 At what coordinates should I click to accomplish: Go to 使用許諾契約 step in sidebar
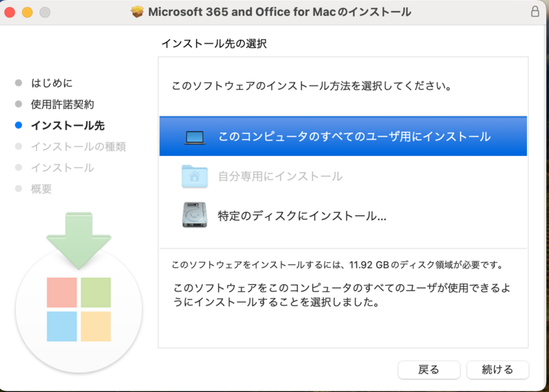[62, 104]
